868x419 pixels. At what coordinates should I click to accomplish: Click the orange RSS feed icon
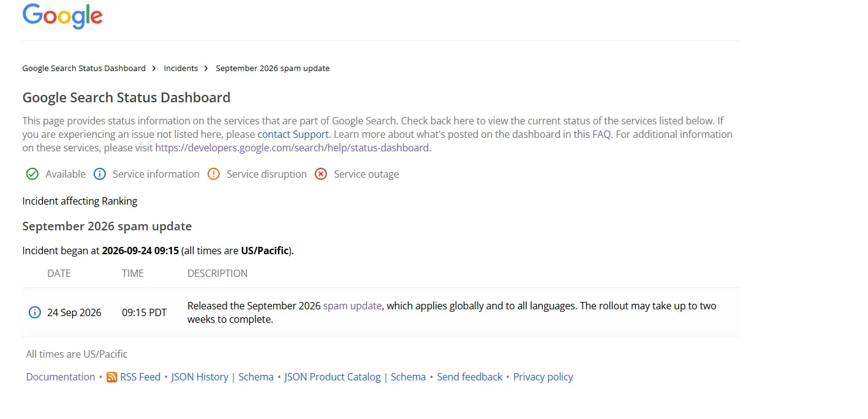pos(111,377)
